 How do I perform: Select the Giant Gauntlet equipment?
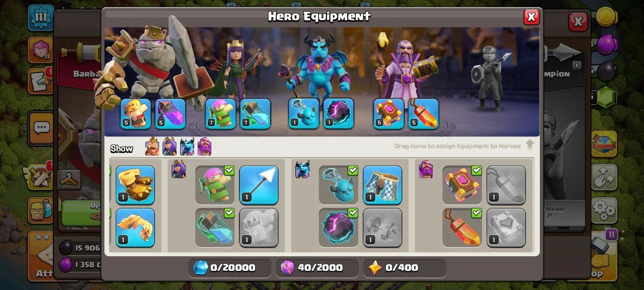135,185
